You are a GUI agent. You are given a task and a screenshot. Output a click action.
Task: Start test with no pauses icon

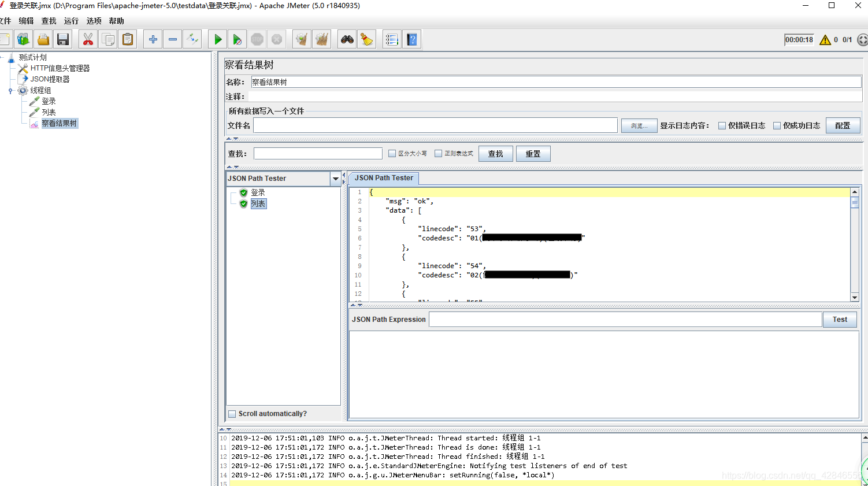point(238,39)
